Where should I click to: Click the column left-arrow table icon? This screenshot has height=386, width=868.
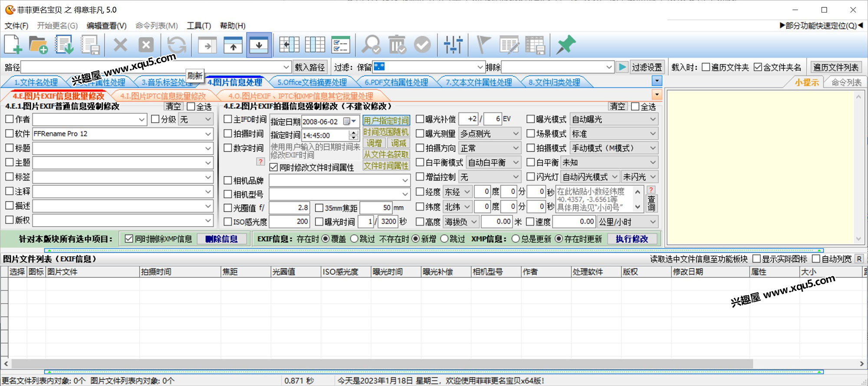[x=289, y=45]
